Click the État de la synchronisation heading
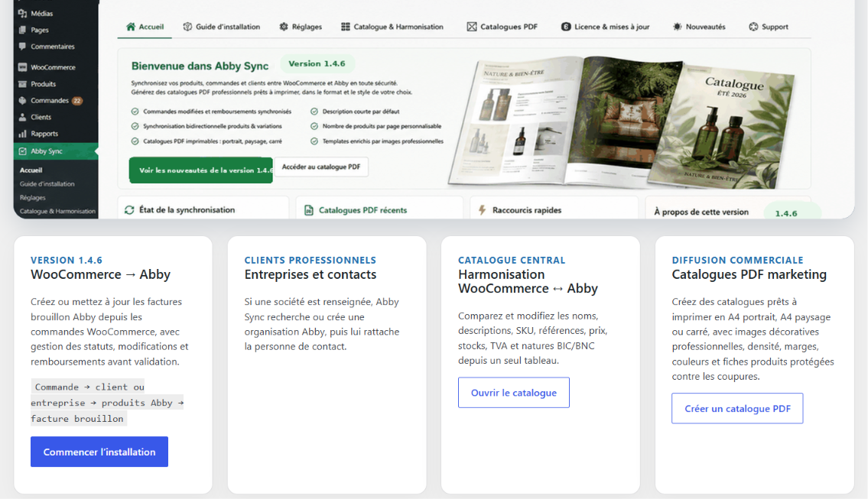The width and height of the screenshot is (868, 499). 187,209
